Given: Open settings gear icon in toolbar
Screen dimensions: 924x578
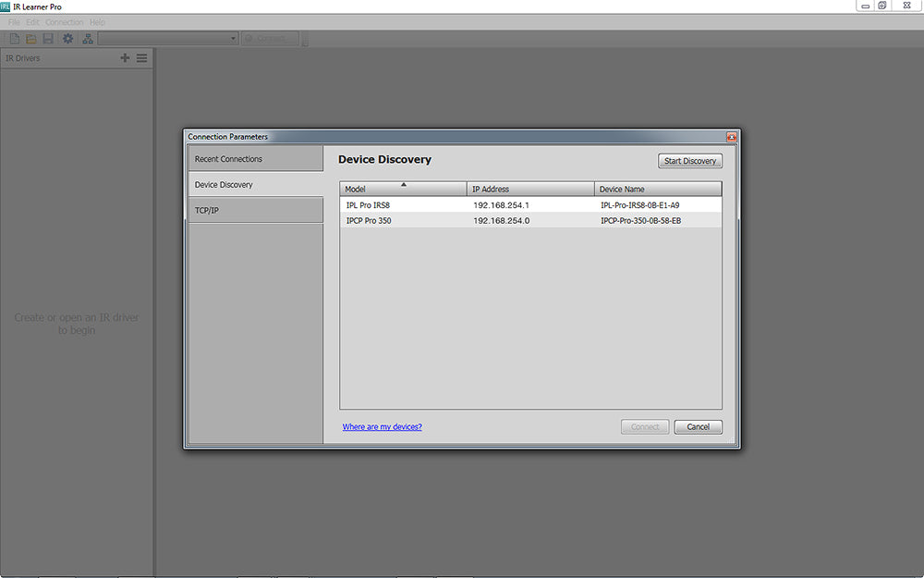Looking at the screenshot, I should [68, 39].
